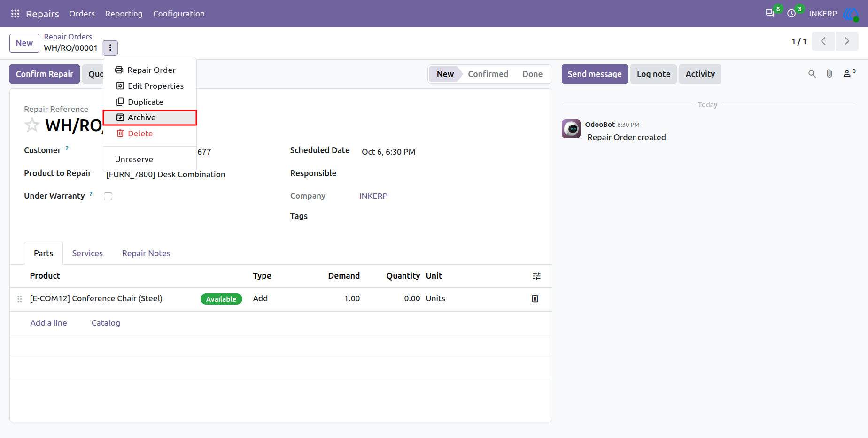868x438 pixels.
Task: Open the followers icon
Action: pyautogui.click(x=849, y=73)
